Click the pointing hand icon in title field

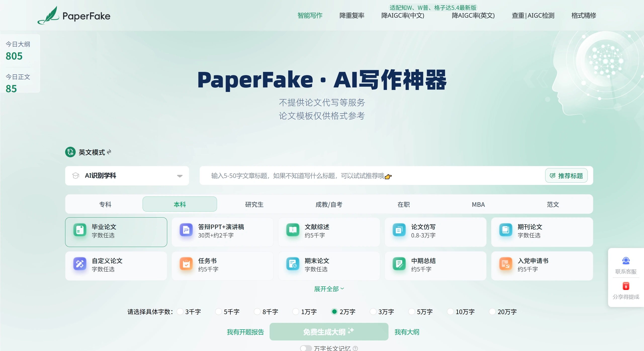click(x=388, y=177)
